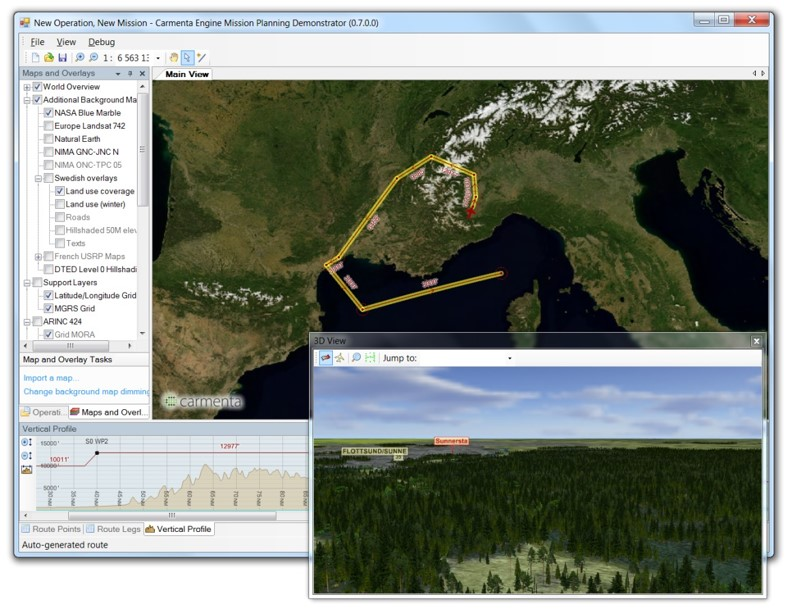The width and height of the screenshot is (792, 609).
Task: Click the Open folder icon in the toolbar
Action: [x=49, y=58]
